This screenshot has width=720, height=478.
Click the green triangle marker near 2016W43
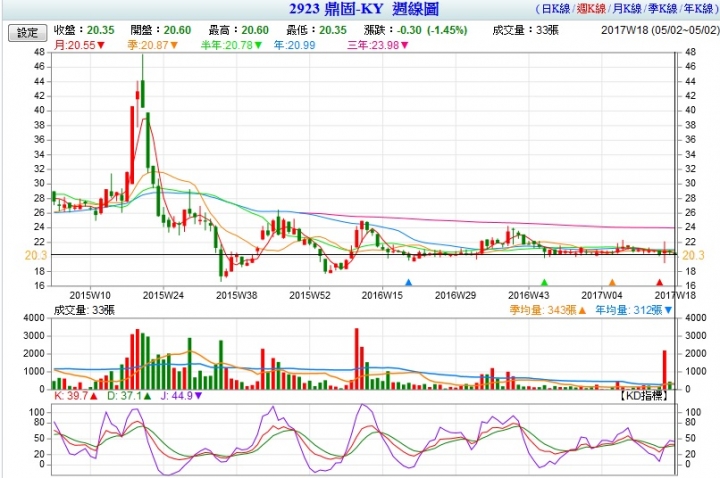tap(544, 282)
